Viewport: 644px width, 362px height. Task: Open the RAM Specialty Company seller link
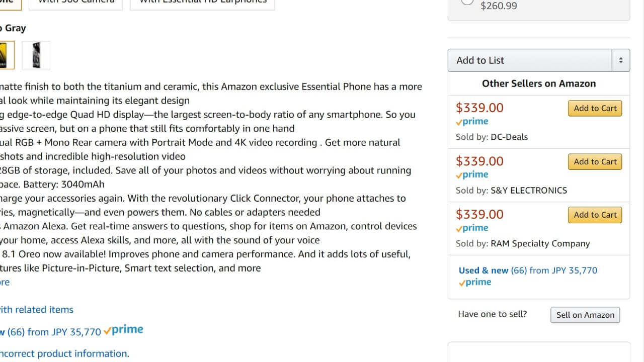pos(540,243)
